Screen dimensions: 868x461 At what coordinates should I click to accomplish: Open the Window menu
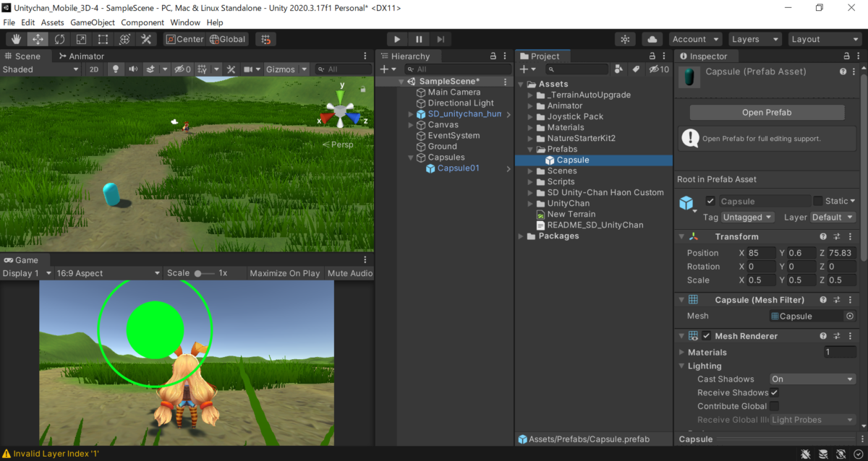click(x=185, y=22)
